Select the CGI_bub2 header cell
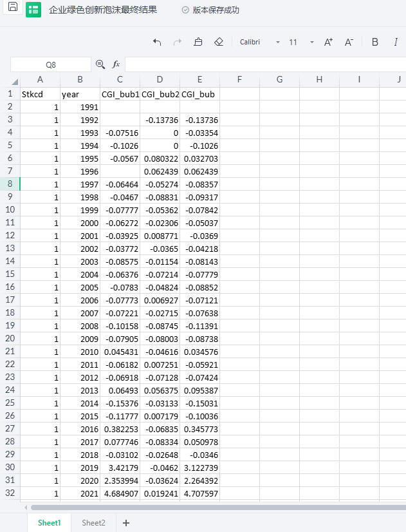 coord(160,94)
